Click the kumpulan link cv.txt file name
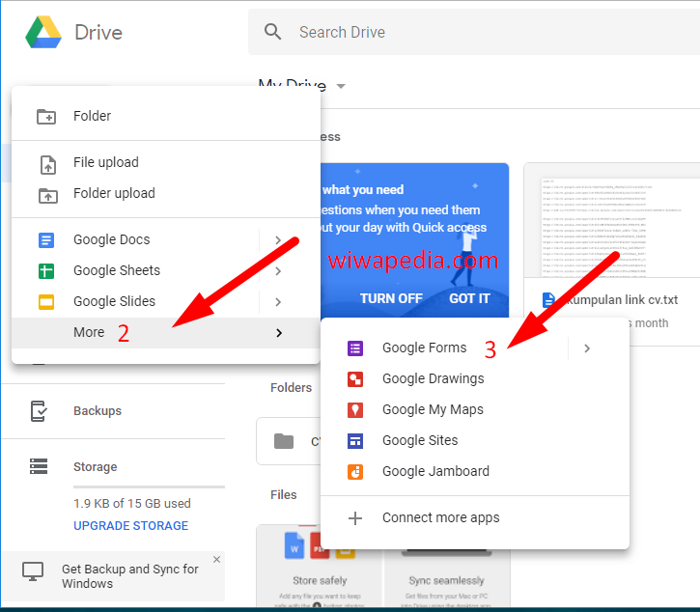The image size is (700, 612). (623, 300)
